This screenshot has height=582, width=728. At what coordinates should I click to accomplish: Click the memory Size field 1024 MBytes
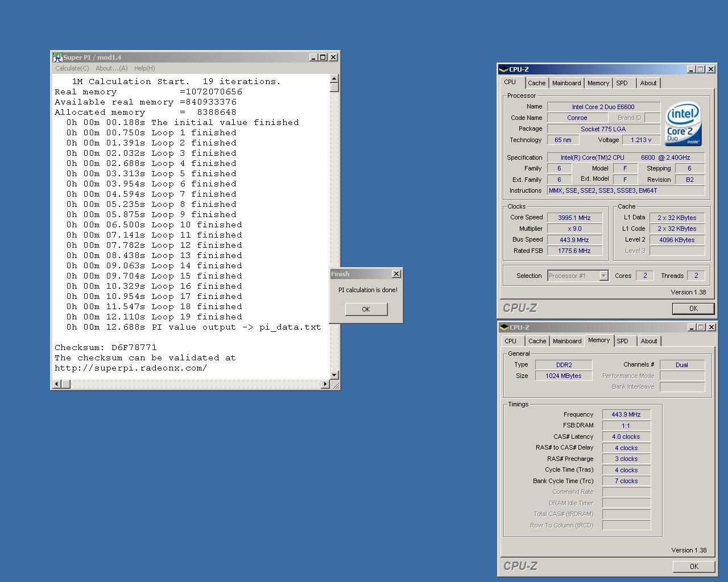pyautogui.click(x=564, y=376)
